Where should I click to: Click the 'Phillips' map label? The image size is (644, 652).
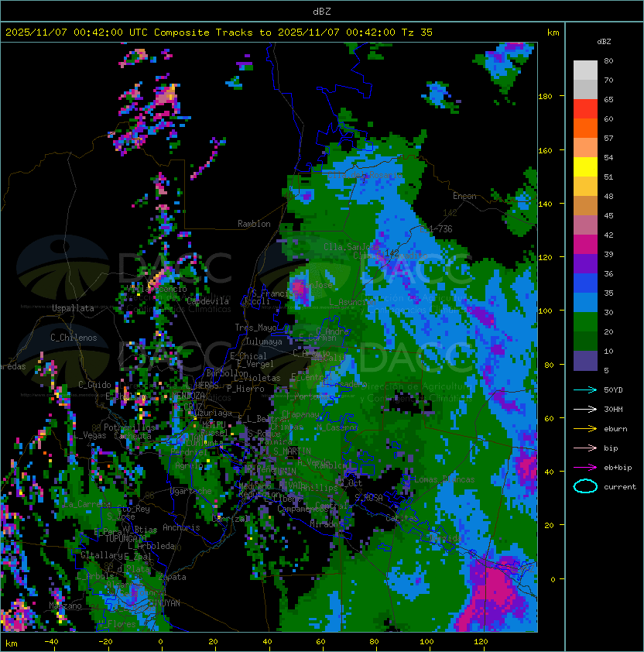319,488
